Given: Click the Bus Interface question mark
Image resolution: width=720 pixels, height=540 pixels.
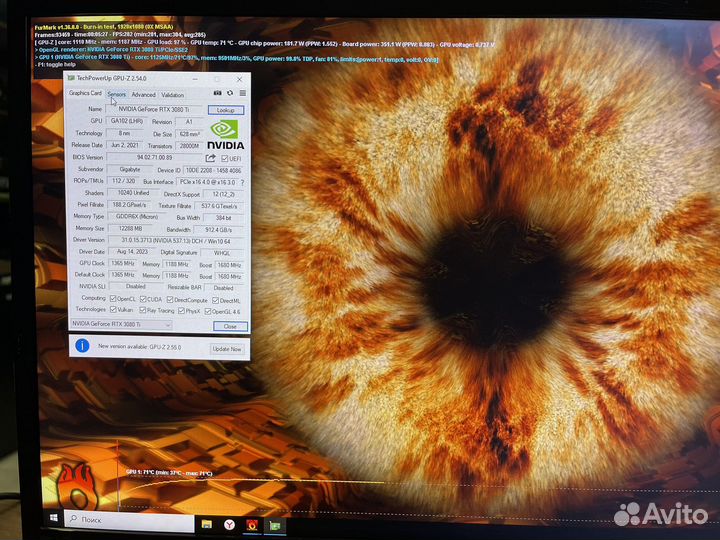Looking at the screenshot, I should [x=242, y=182].
